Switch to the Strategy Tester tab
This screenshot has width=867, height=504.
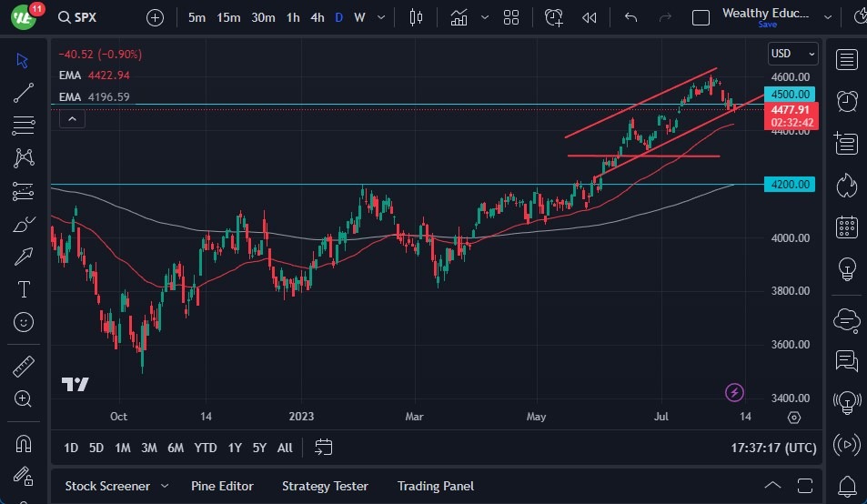pyautogui.click(x=326, y=486)
